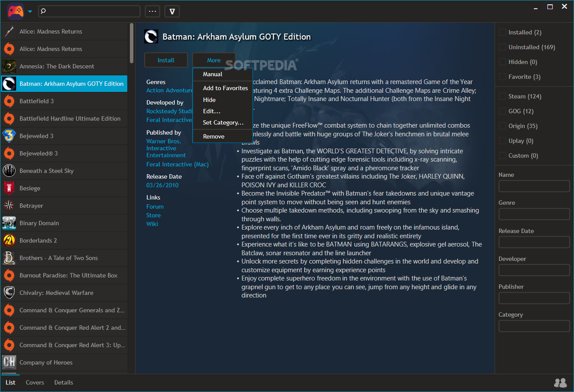Choose Set Category... menu entry
This screenshot has width=574, height=392.
222,122
